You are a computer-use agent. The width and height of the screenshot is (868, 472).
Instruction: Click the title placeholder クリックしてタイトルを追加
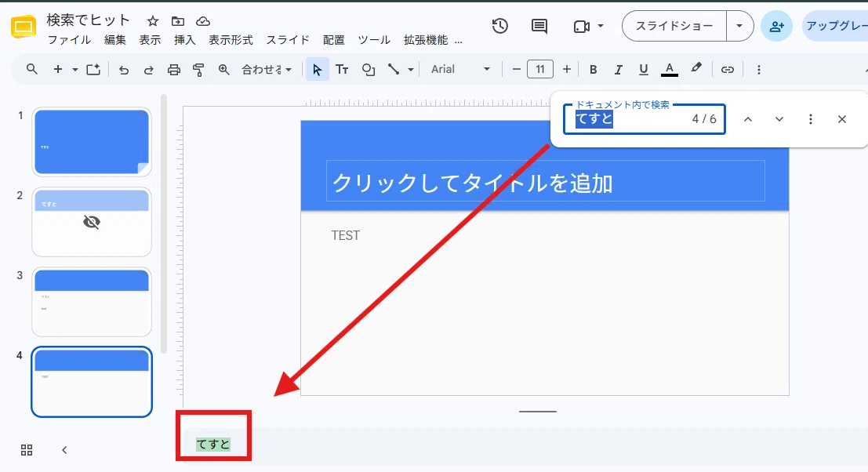click(545, 181)
